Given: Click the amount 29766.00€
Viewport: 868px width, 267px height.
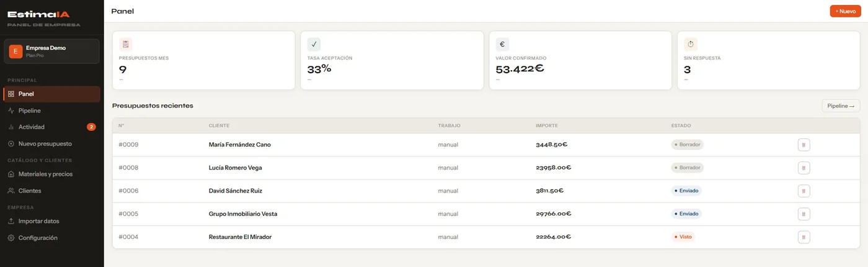Looking at the screenshot, I should [x=554, y=214].
